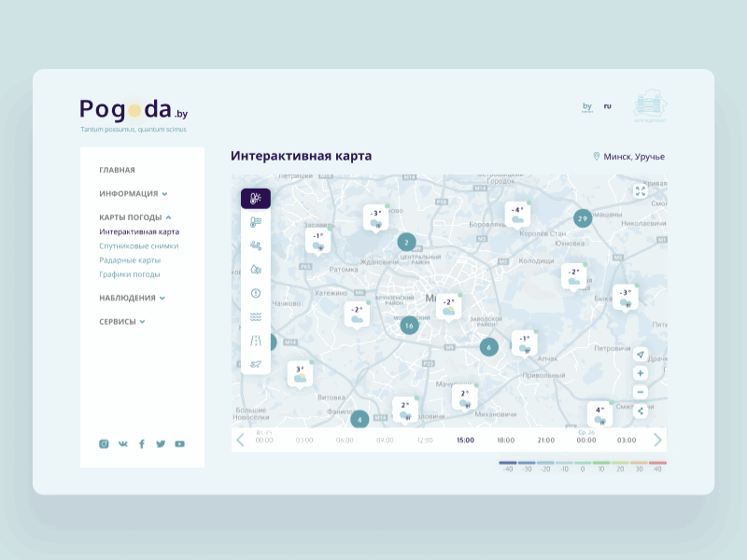Viewport: 747px width, 560px height.
Task: Switch site language to by
Action: coord(586,106)
